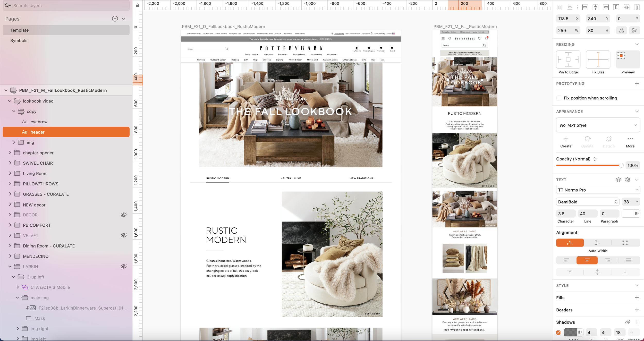Viewport: 644px width, 341px height.
Task: Show the hidden DECOR layer group
Action: [124, 215]
